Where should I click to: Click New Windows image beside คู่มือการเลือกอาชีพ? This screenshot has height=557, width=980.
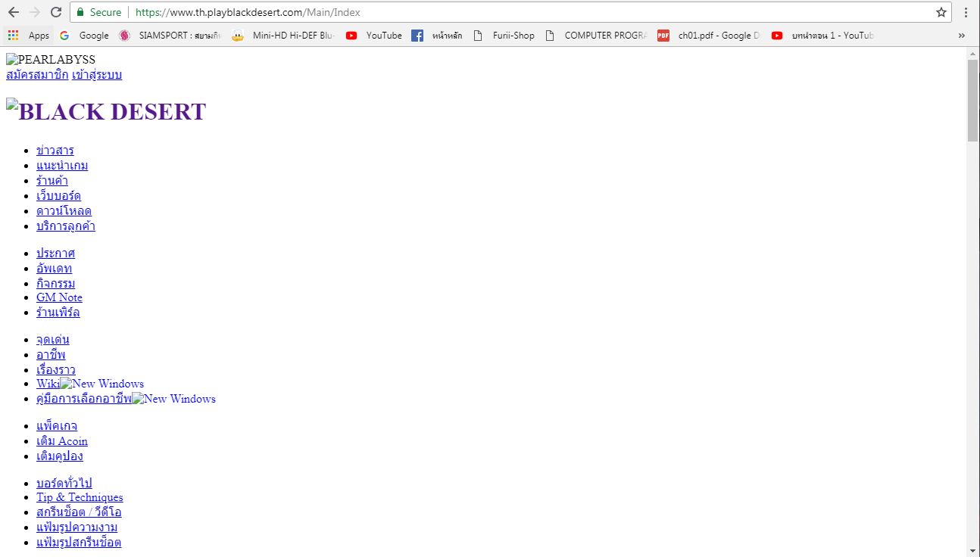(x=174, y=399)
